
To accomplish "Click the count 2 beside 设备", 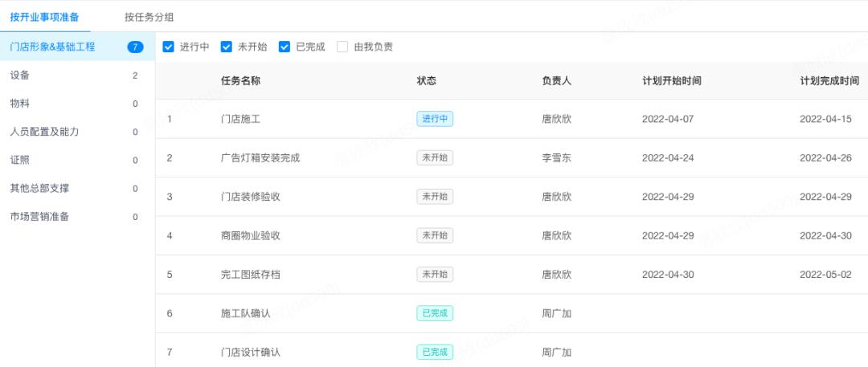I will tap(135, 75).
